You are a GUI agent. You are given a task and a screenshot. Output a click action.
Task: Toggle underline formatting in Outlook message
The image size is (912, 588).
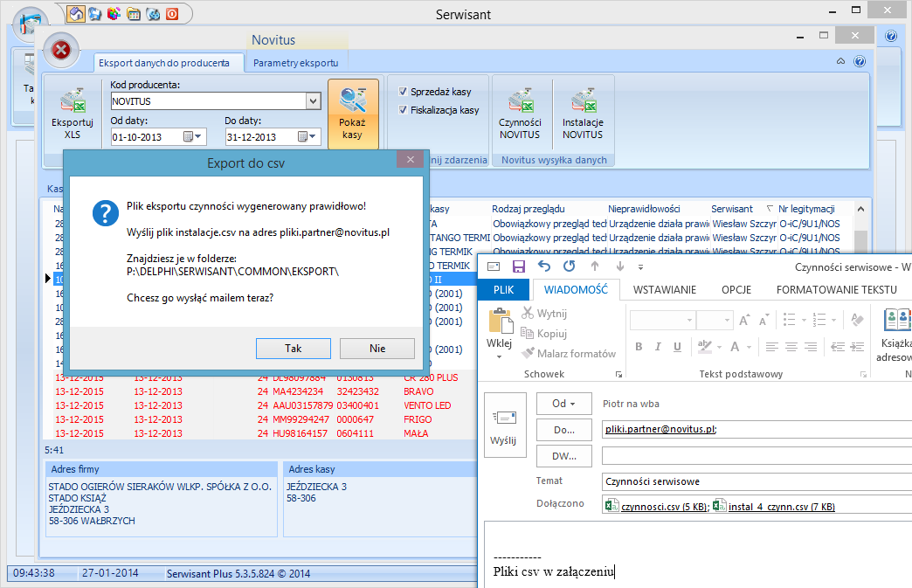[677, 347]
